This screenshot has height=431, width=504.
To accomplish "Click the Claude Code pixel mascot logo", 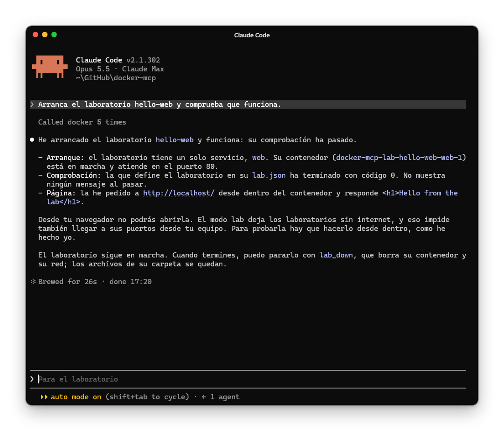I will [50, 67].
